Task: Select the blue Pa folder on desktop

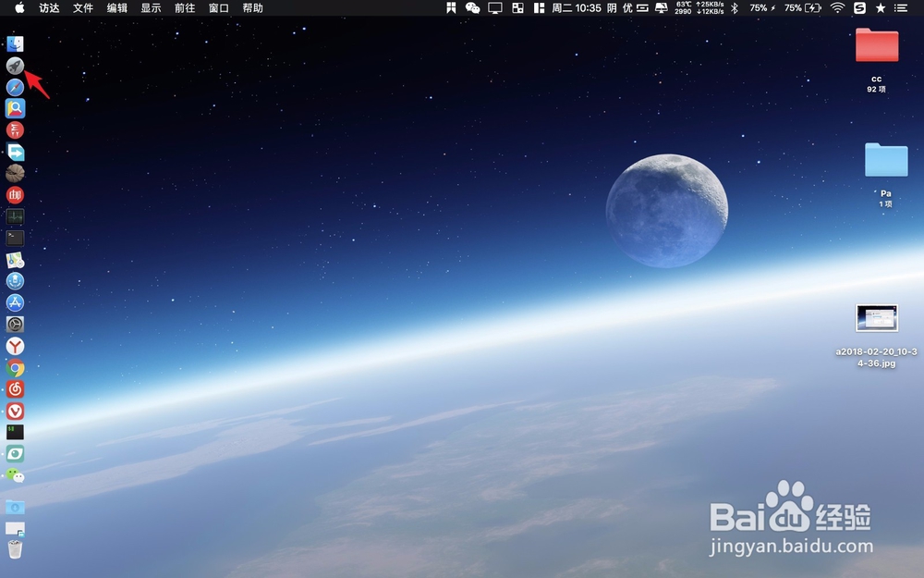Action: coord(886,159)
